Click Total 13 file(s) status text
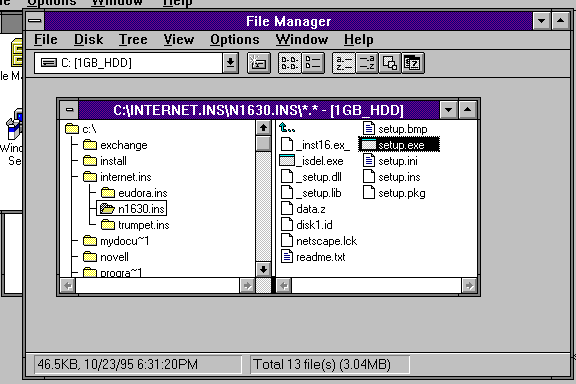This screenshot has height=384, width=576. [322, 365]
